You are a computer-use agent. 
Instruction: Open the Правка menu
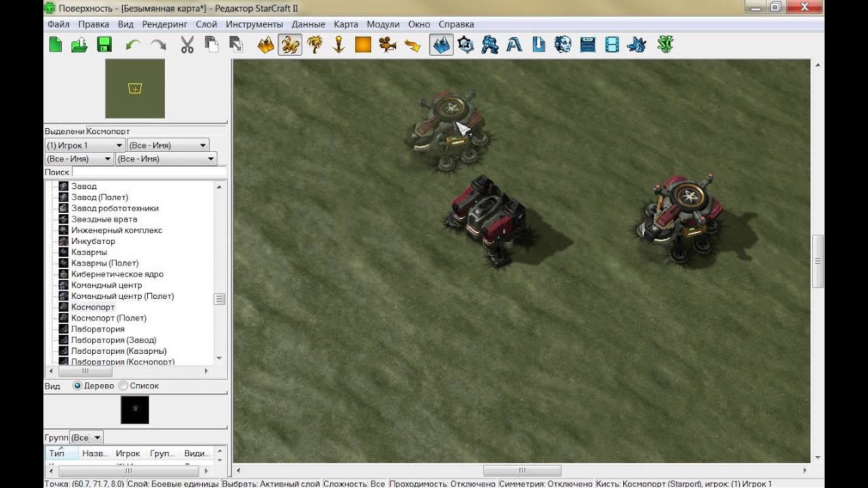coord(94,24)
